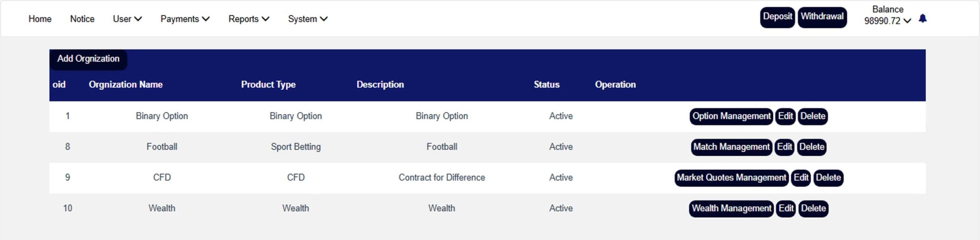The image size is (980, 240).
Task: Open the Notice page
Action: point(82,19)
